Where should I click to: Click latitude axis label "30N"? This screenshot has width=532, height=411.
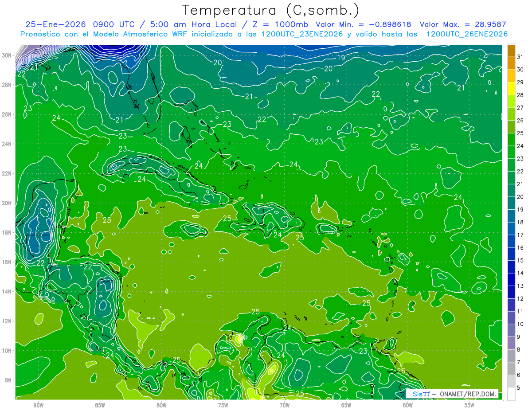click(7, 55)
